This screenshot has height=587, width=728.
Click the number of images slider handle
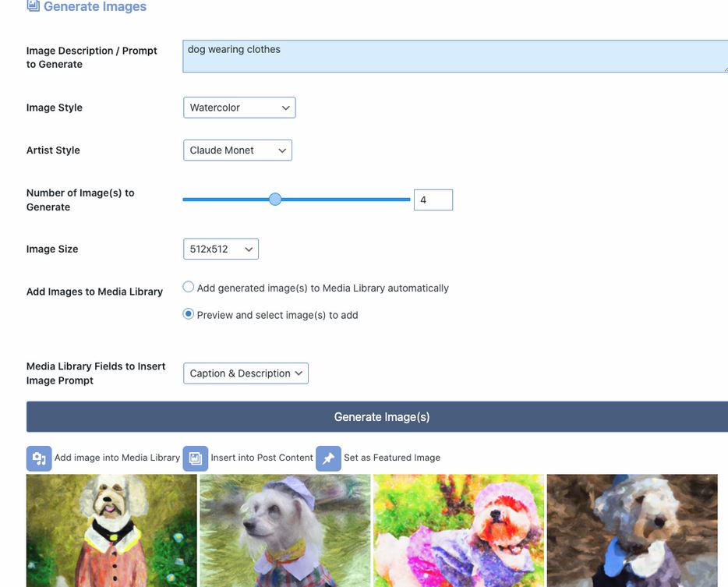pyautogui.click(x=275, y=200)
